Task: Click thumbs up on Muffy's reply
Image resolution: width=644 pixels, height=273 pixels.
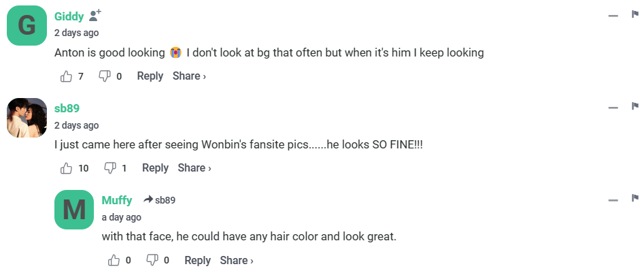Action: (x=114, y=260)
